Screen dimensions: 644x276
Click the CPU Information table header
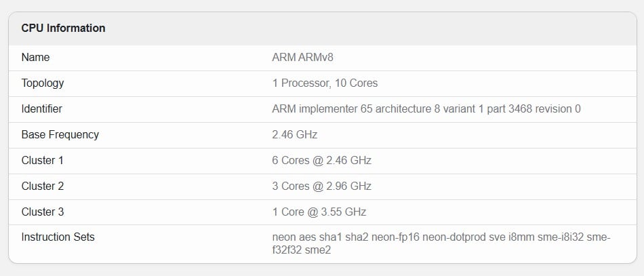(x=63, y=28)
